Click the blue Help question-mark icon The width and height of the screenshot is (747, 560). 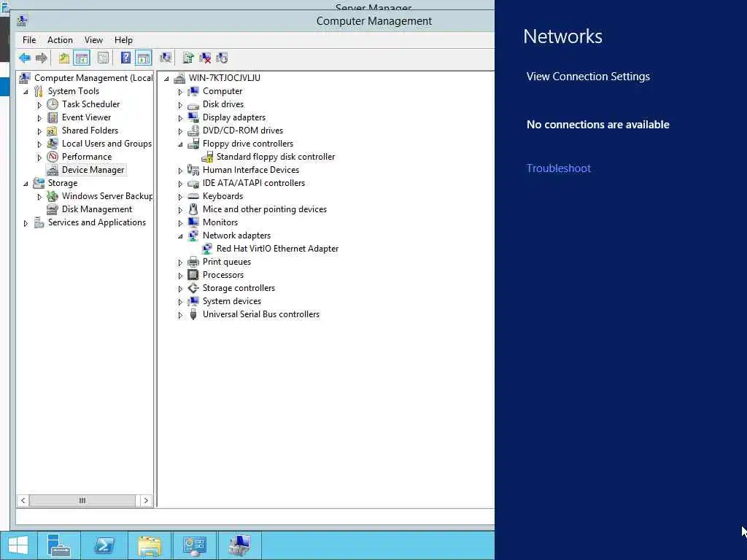125,58
